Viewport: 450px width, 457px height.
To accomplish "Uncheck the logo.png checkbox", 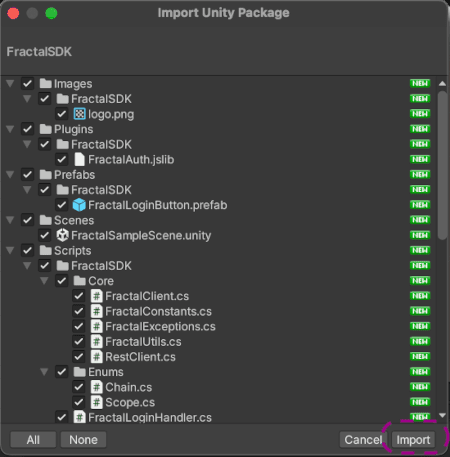I will (62, 114).
